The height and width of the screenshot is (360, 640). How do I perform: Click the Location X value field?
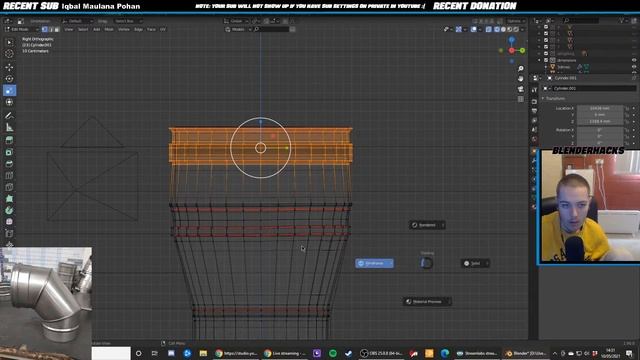coord(600,108)
